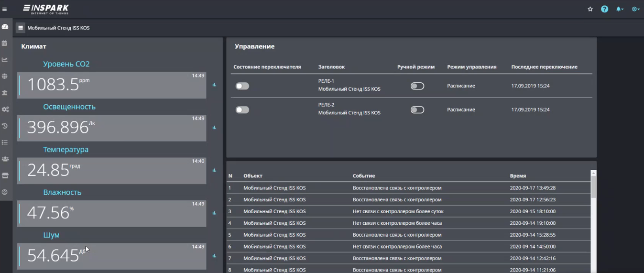Click the INSPARK logo
This screenshot has width=644, height=273.
tap(46, 9)
